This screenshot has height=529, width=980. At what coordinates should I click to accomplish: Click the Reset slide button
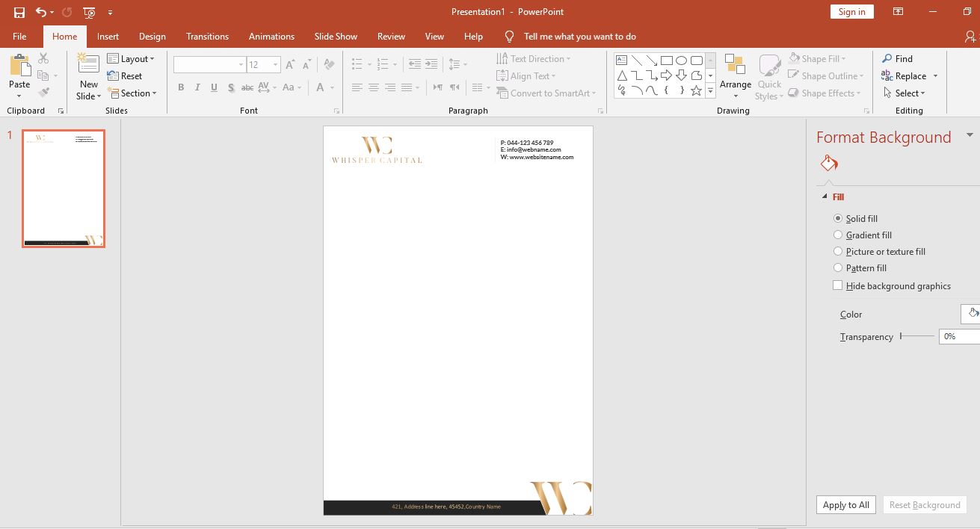tap(125, 76)
